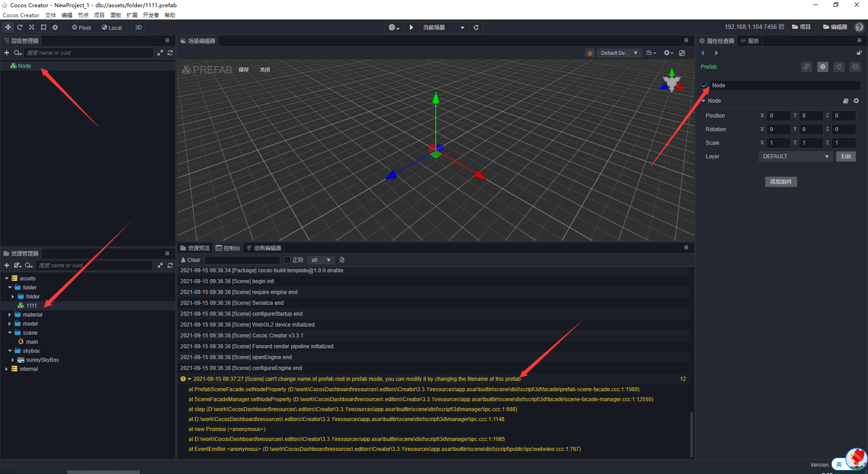Toggle 3D/2D scene view
The height and width of the screenshot is (474, 868).
(x=138, y=28)
